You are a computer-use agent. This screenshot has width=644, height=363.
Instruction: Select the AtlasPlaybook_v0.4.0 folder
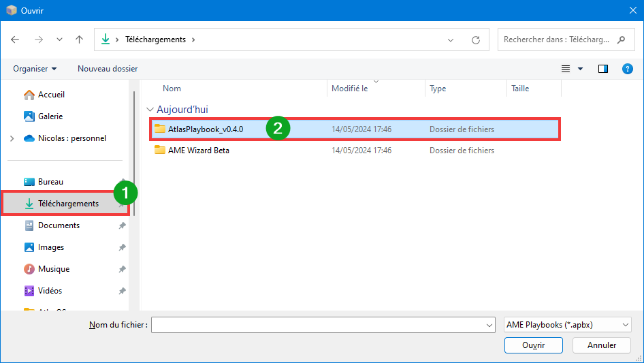(355, 129)
